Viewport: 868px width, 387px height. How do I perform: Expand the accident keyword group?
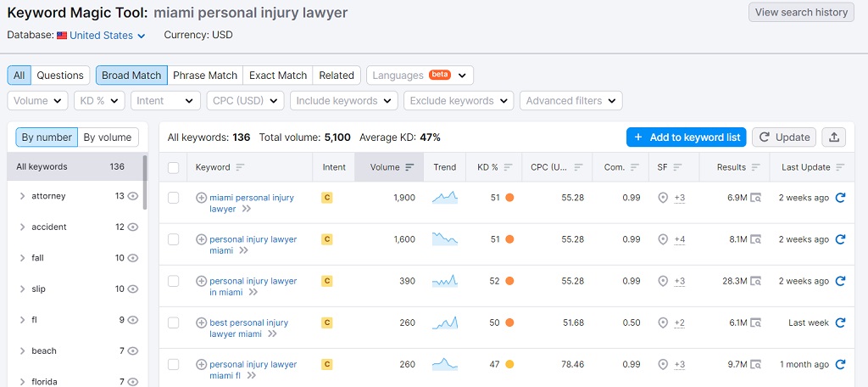(x=22, y=227)
